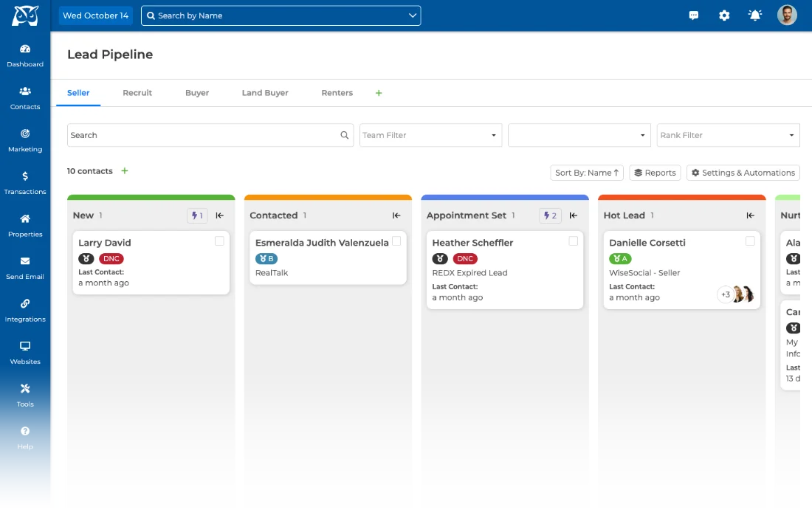This screenshot has height=518, width=812.
Task: Switch to the Recruit tab
Action: (x=137, y=93)
